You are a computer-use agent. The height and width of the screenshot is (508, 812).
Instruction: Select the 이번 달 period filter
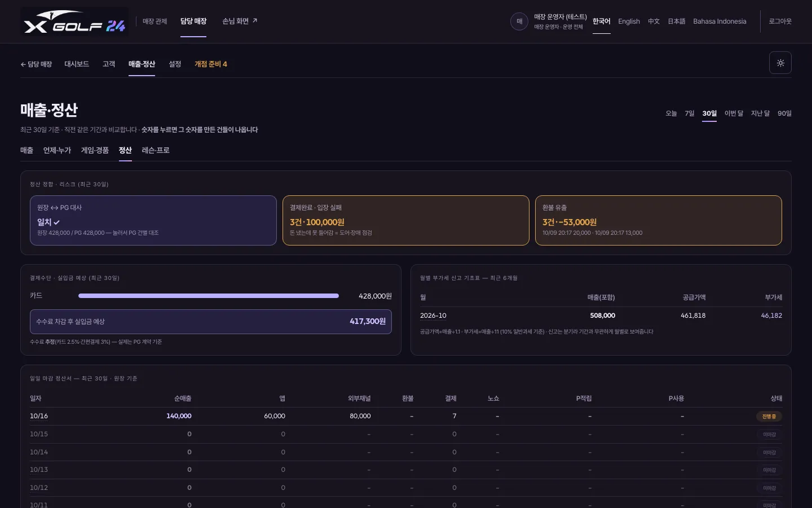tap(734, 113)
